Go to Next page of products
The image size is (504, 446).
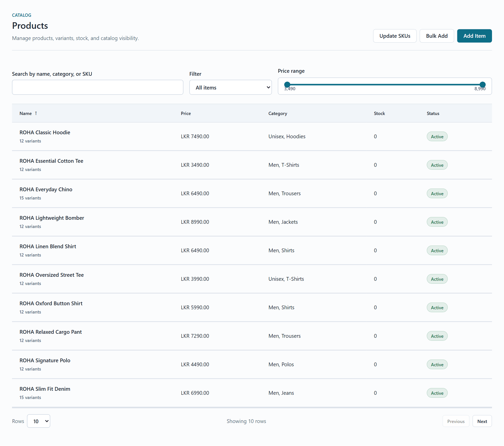pos(482,421)
